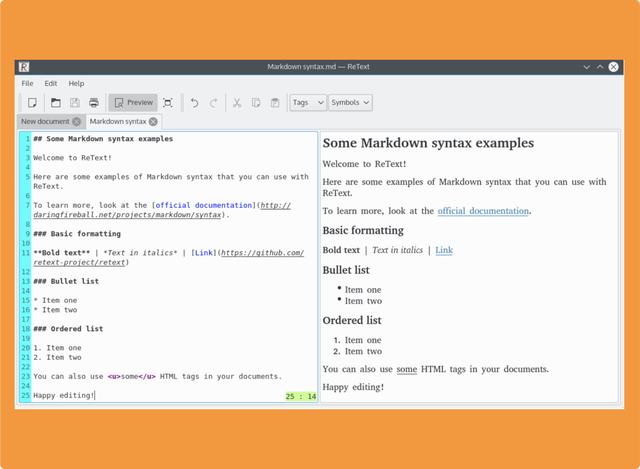Close the ReText window
This screenshot has width=640, height=469.
tap(613, 67)
